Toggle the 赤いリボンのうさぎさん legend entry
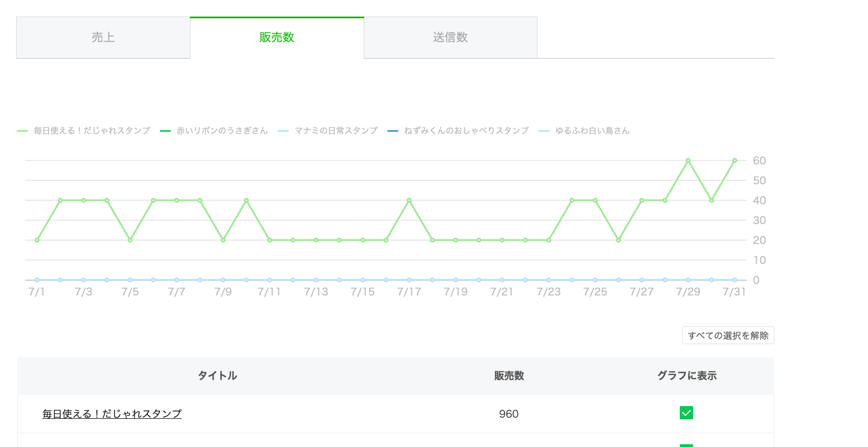Screen dimensions: 868x447 [x=214, y=131]
